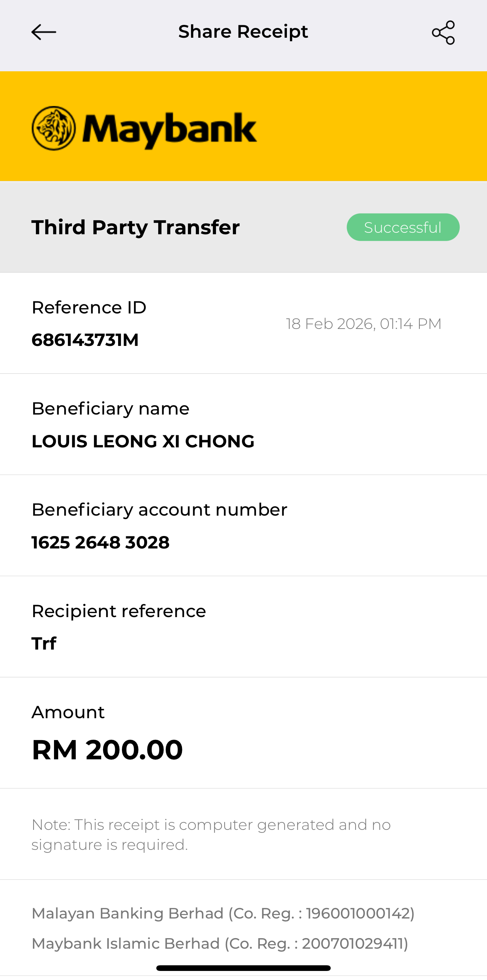Tap the Recipient reference label

click(119, 611)
